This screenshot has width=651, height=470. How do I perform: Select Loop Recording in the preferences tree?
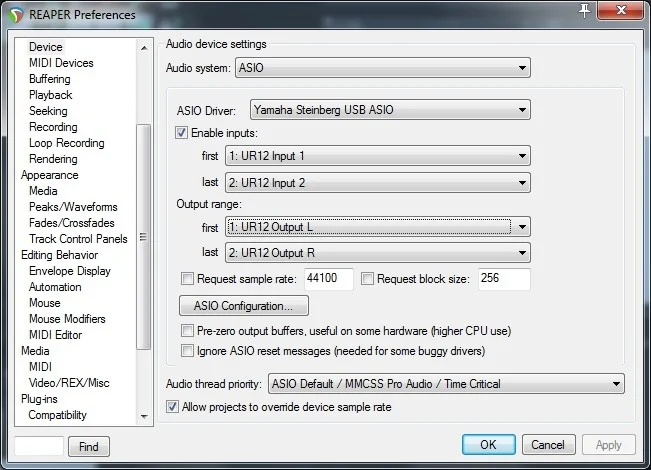[67, 143]
